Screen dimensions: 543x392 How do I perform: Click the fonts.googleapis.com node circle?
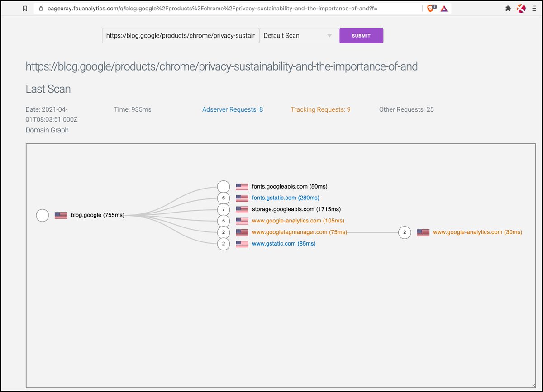click(x=224, y=187)
